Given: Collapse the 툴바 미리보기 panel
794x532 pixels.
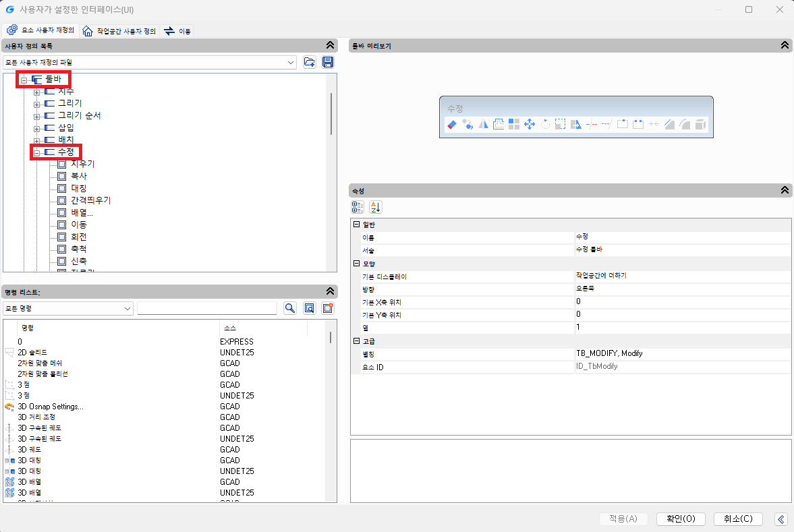Looking at the screenshot, I should click(785, 46).
